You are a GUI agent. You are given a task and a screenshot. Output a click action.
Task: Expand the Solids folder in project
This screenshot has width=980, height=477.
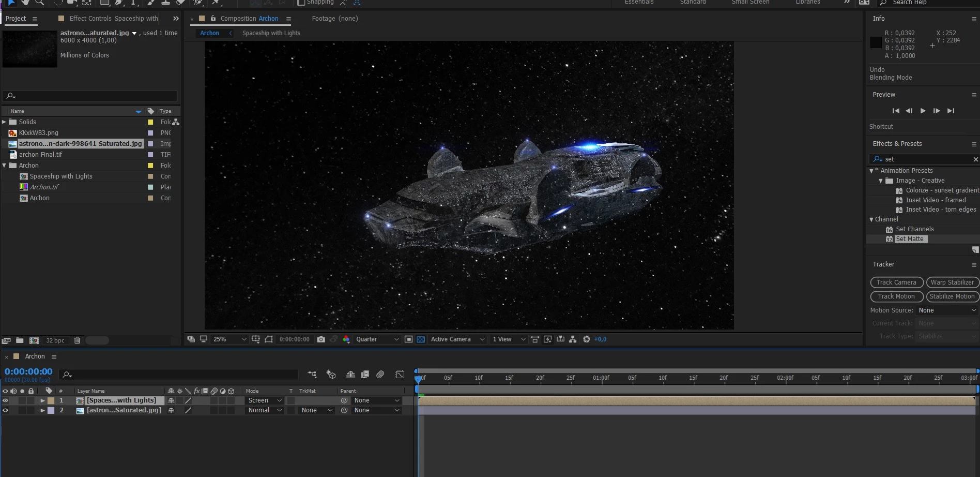point(4,122)
